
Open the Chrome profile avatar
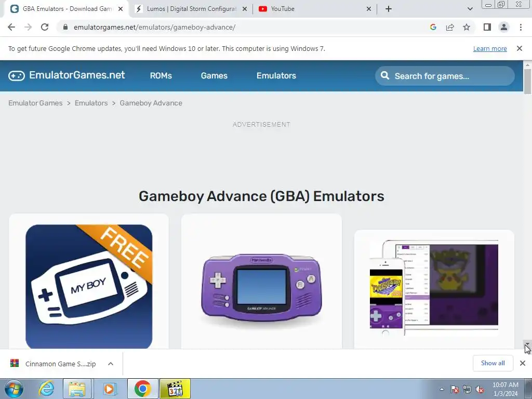504,27
